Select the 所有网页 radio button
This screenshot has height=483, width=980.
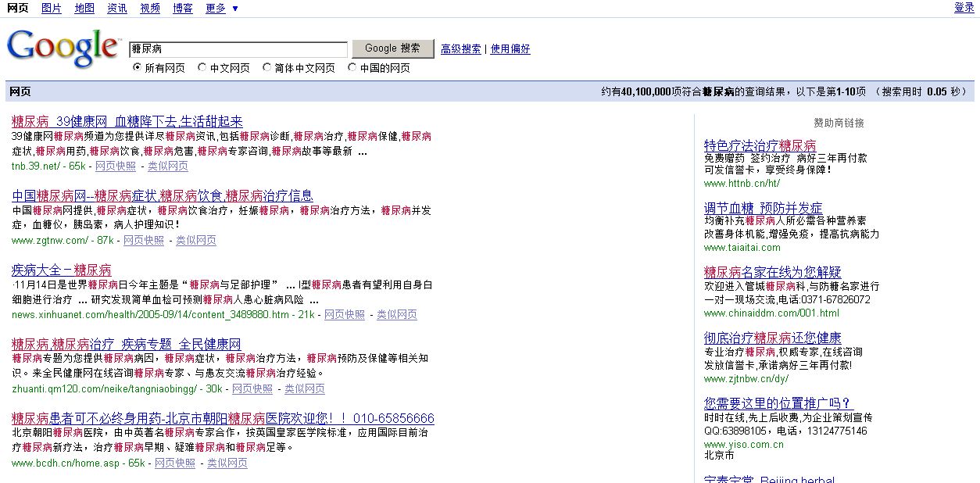click(x=137, y=67)
